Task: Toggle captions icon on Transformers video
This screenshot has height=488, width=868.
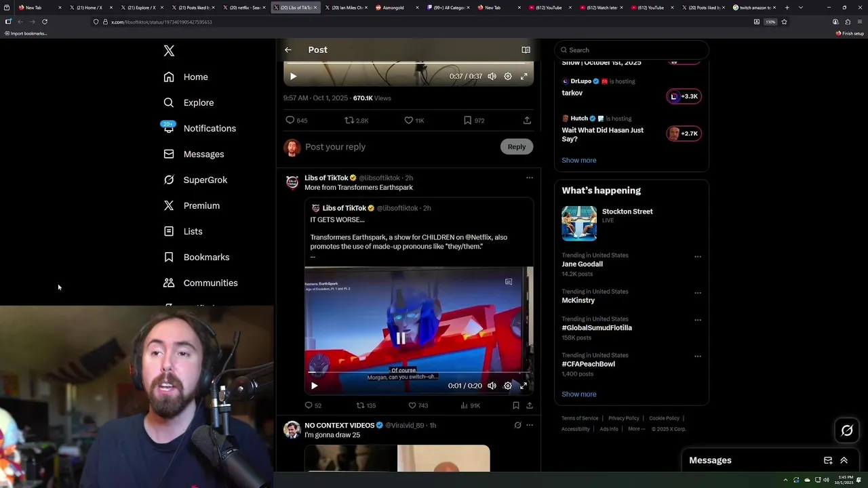Action: pos(509,282)
